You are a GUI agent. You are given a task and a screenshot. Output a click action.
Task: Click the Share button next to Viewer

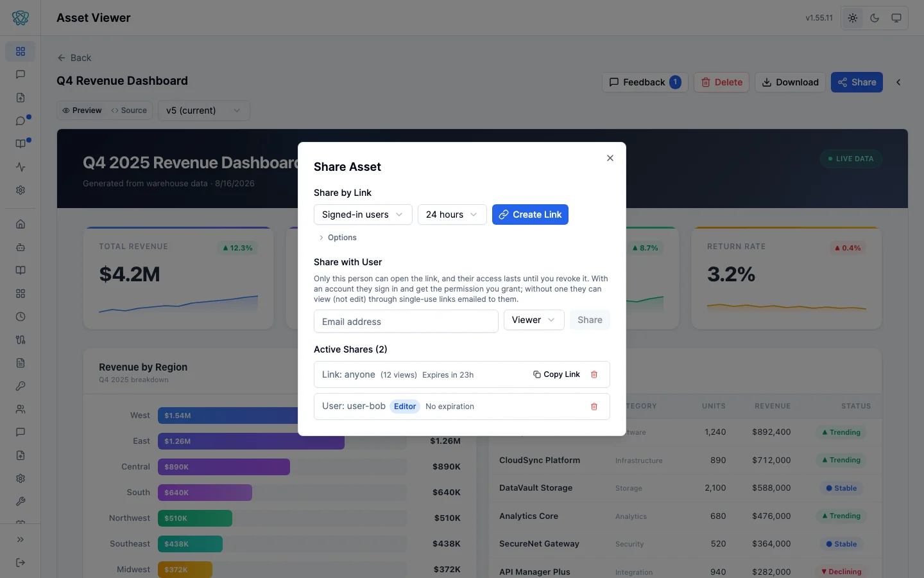[x=590, y=320]
